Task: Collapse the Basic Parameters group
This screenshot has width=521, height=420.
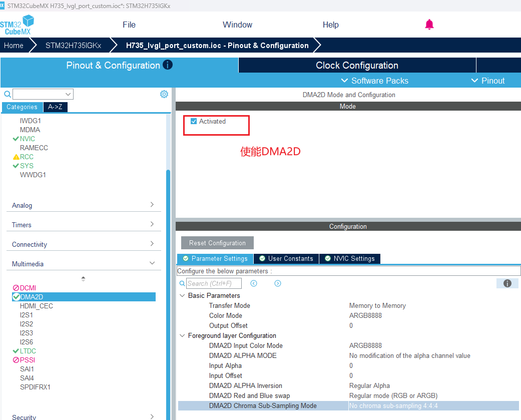Action: pos(182,295)
